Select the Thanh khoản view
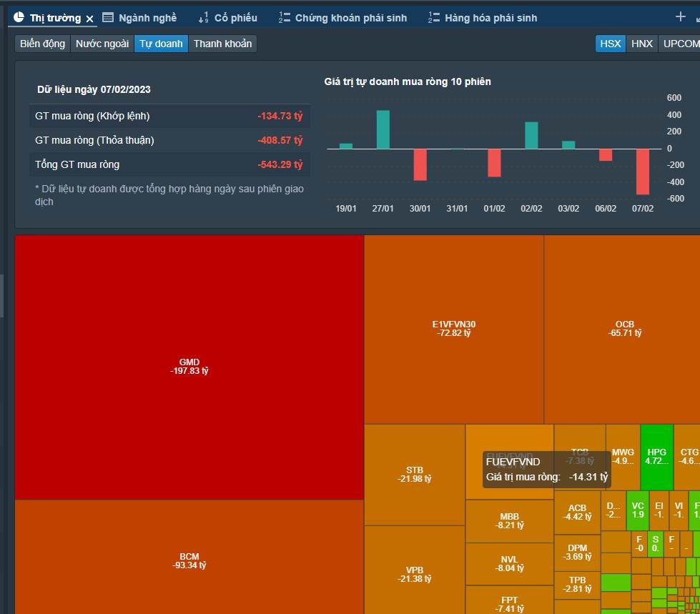700x614 pixels. (x=222, y=44)
